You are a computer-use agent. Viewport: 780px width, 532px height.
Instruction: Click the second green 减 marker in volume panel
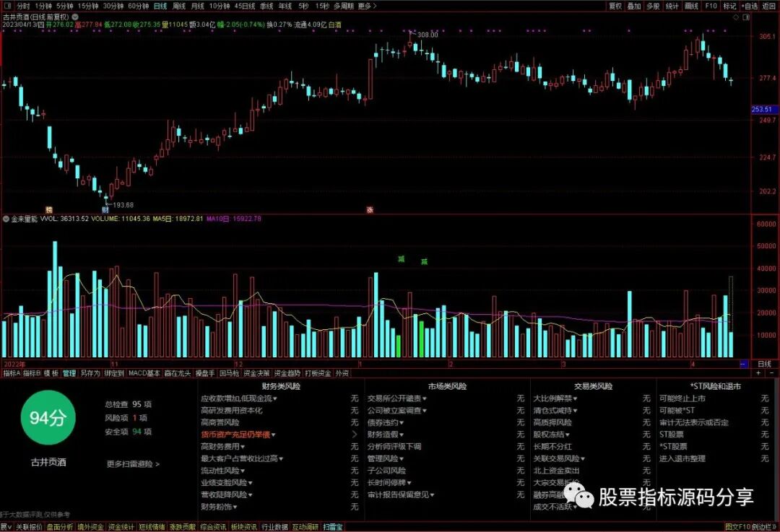[x=424, y=261]
